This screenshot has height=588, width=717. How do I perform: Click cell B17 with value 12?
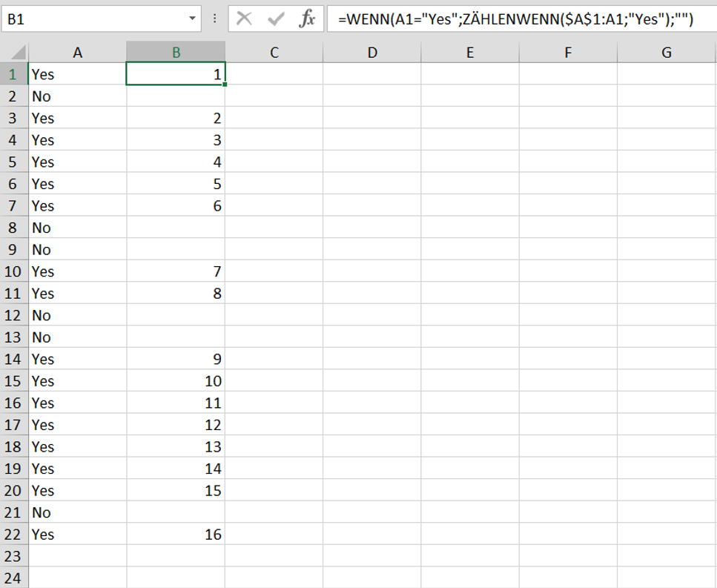coord(176,425)
